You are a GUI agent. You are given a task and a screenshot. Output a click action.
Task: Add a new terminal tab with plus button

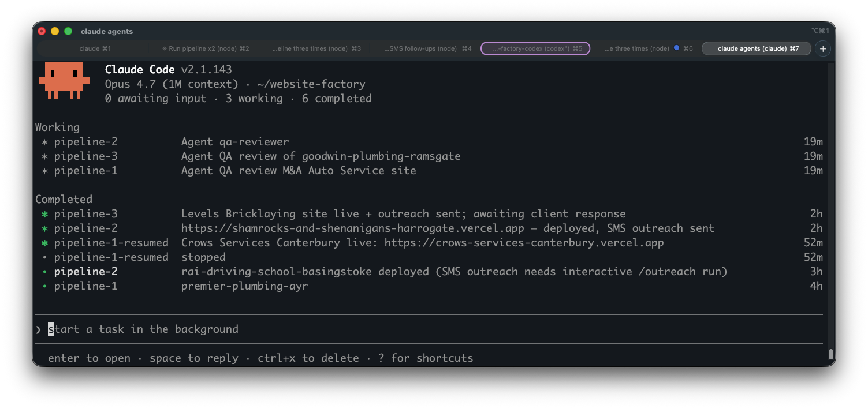(822, 49)
